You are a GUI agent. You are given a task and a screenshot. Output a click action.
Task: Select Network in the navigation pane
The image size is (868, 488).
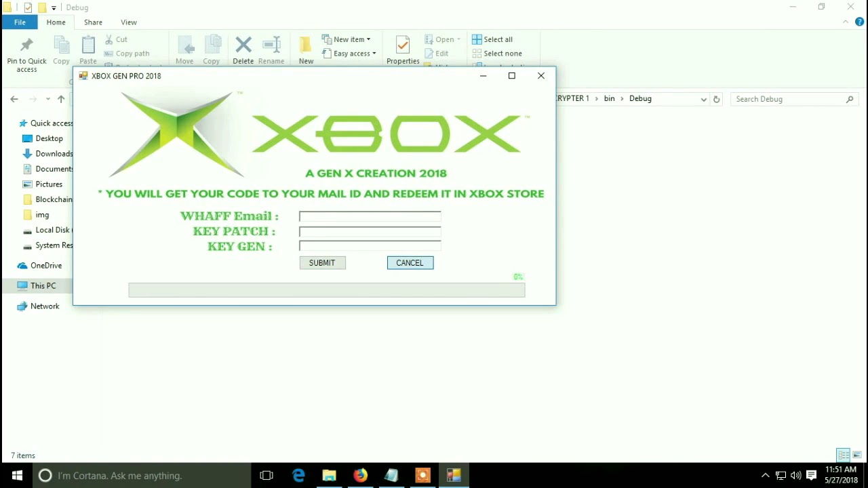[39, 306]
